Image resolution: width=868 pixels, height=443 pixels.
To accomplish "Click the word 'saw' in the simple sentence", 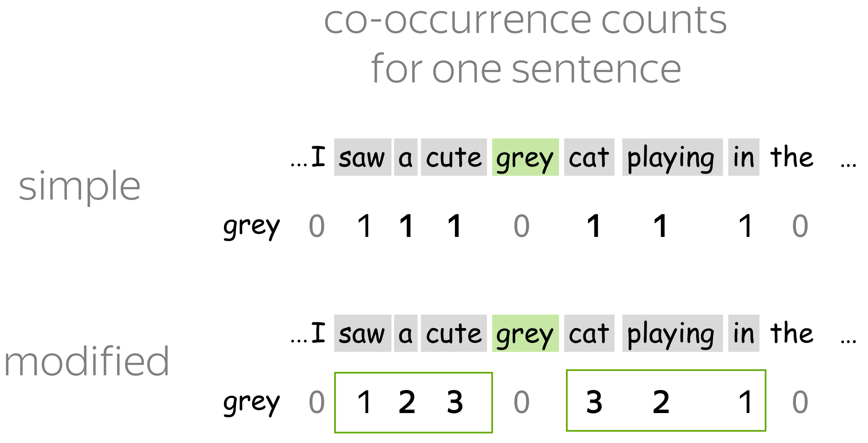I will point(362,157).
